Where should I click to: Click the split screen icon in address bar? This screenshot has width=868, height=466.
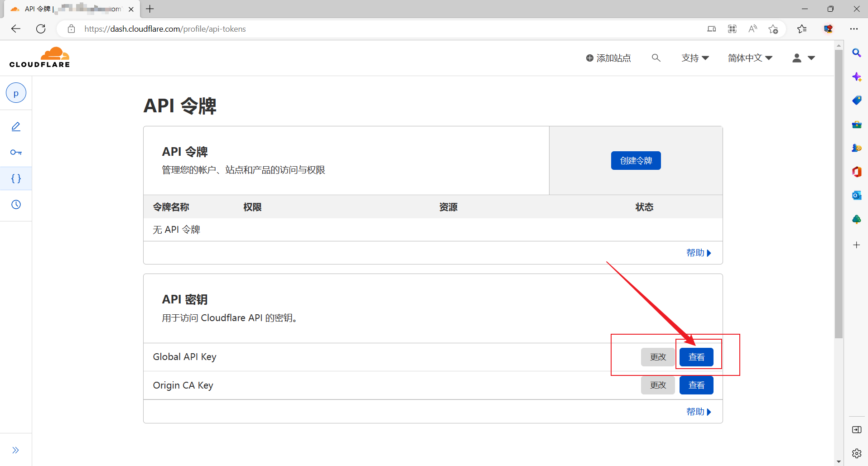click(x=711, y=29)
